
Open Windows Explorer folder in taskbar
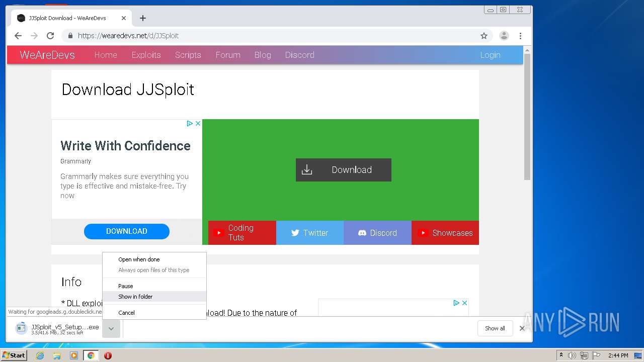point(57,355)
